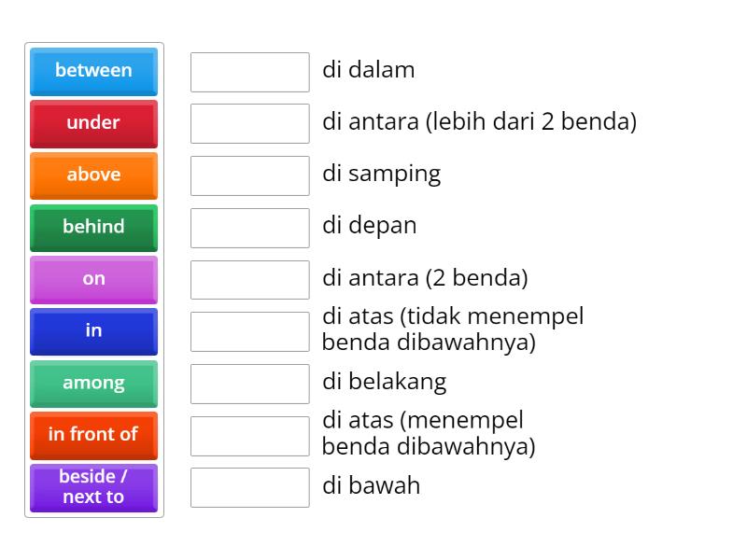Screen dimensions: 747x560
Task: Select the 'under' word tile
Action: tap(93, 124)
